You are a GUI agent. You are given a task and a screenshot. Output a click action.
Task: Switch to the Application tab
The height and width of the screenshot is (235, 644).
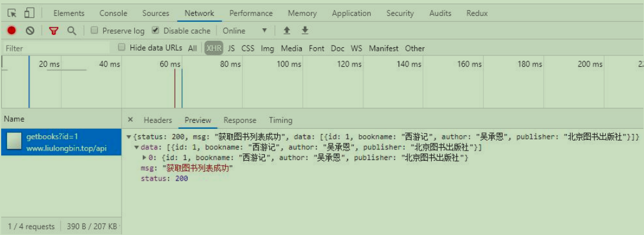point(351,13)
